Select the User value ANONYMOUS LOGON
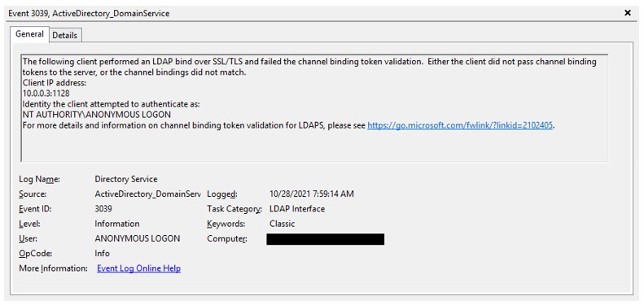This screenshot has width=644, height=305. [137, 238]
